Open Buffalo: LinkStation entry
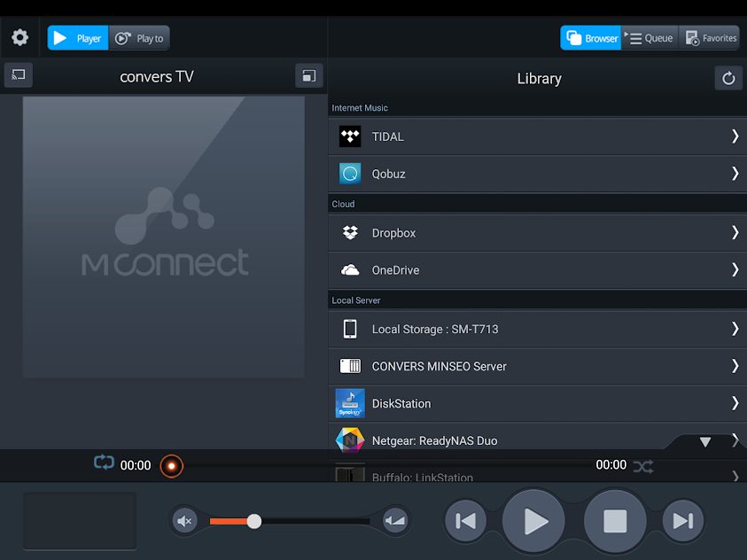 tap(537, 474)
